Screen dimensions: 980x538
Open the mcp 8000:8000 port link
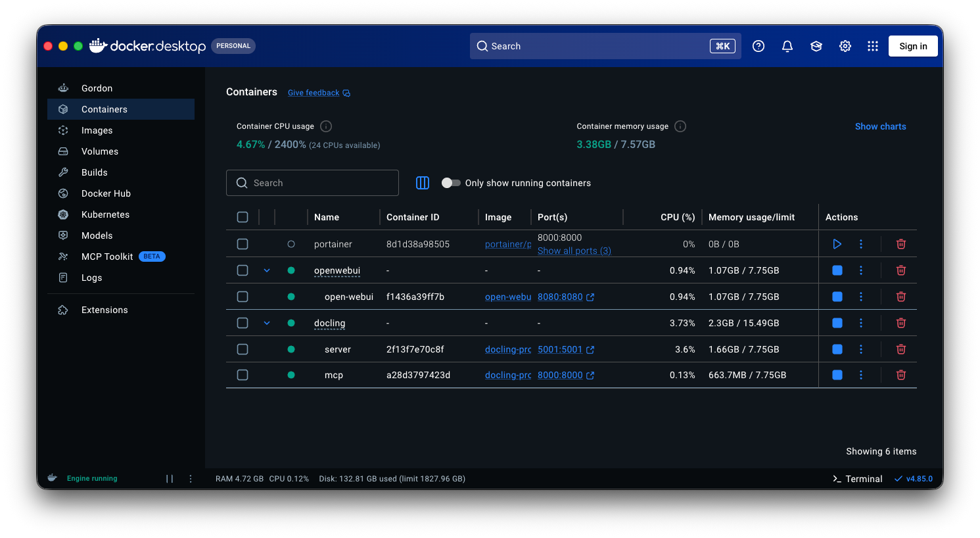click(566, 375)
